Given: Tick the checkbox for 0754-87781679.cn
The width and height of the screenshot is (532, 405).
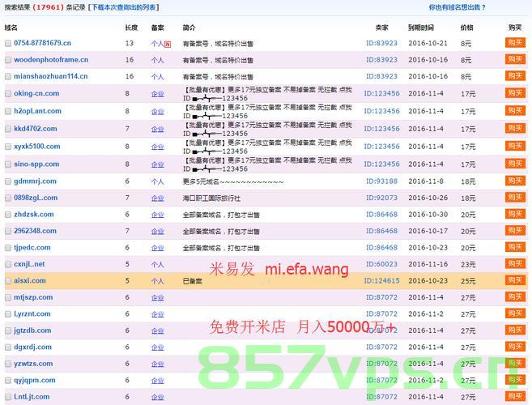Looking at the screenshot, I should [x=8, y=44].
